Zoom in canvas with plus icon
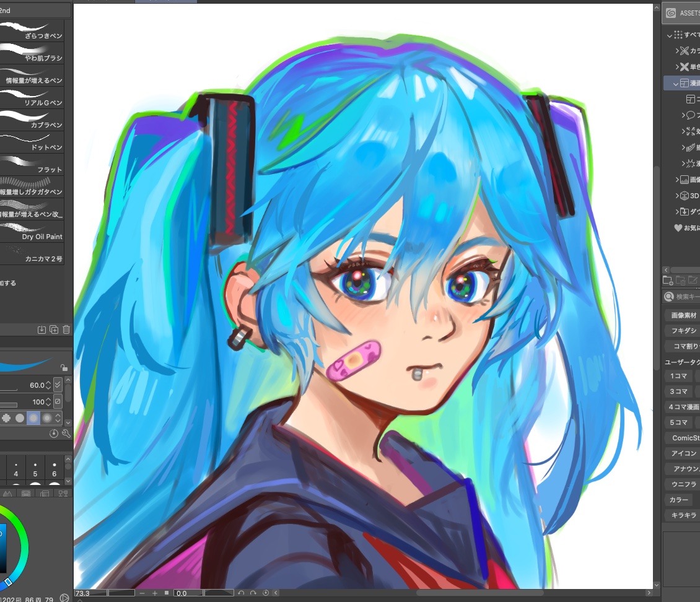 click(x=154, y=593)
